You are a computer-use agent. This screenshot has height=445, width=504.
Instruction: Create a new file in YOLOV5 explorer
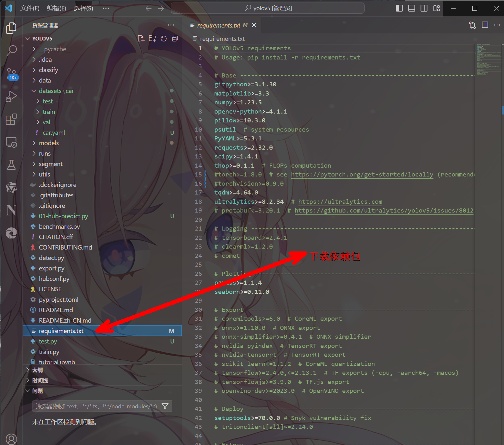pyautogui.click(x=141, y=39)
